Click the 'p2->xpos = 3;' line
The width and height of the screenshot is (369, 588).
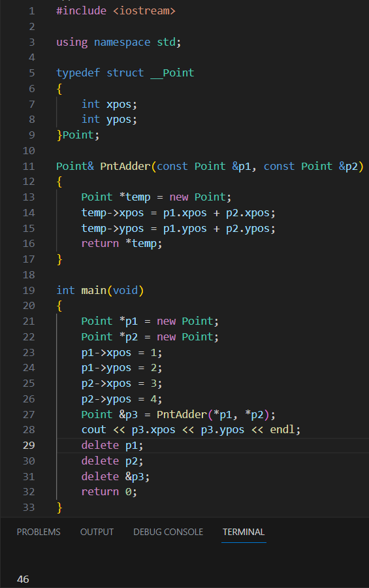click(x=122, y=384)
